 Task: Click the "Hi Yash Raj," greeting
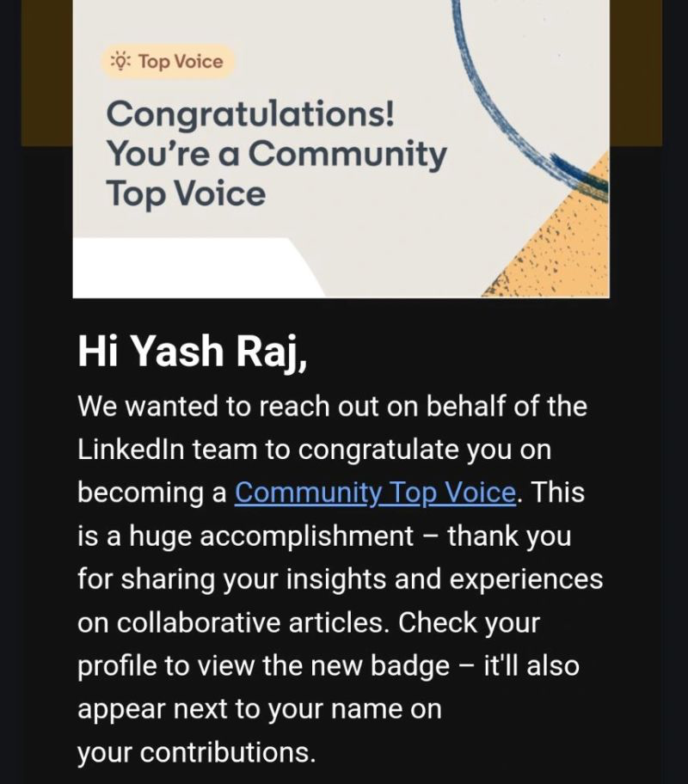pos(193,351)
